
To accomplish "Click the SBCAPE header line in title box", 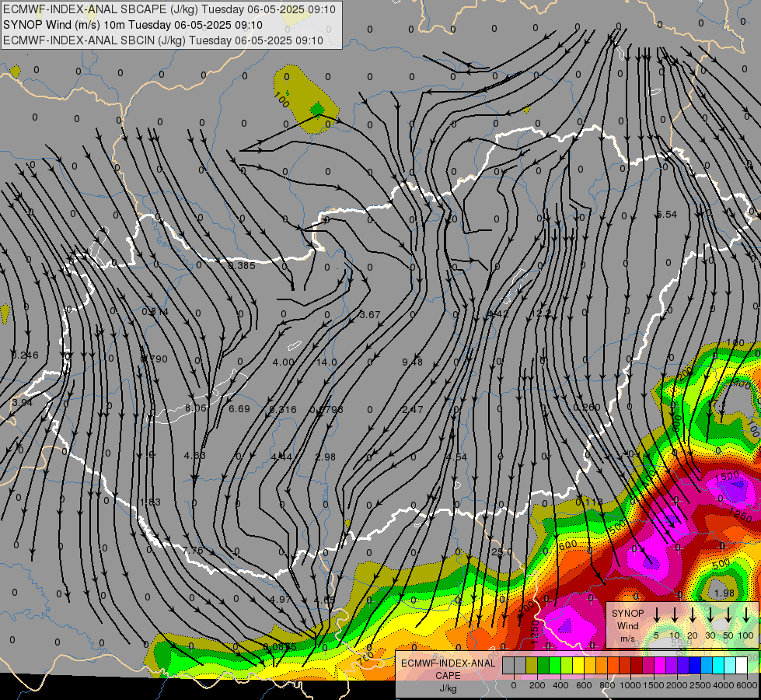I will click(169, 9).
